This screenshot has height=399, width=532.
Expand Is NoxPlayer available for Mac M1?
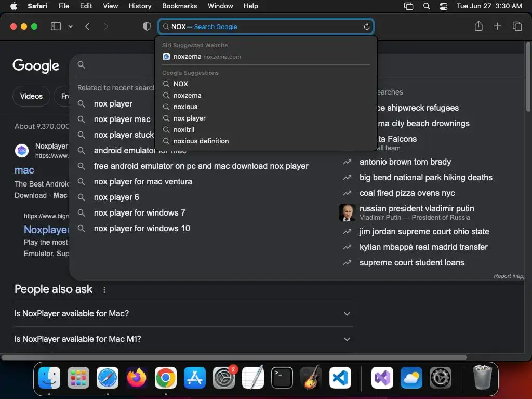[183, 339]
